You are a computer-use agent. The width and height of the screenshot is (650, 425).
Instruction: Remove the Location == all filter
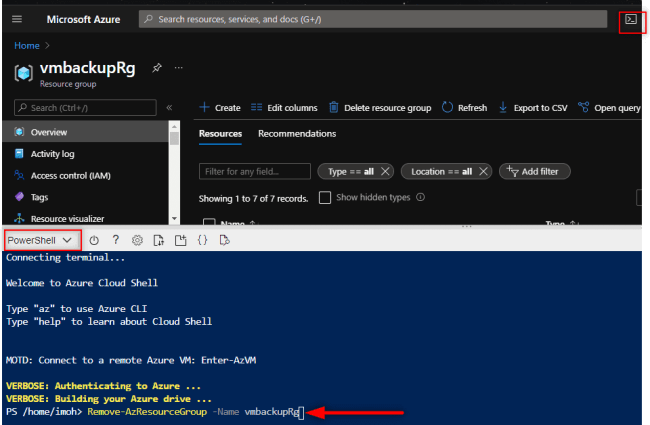pyautogui.click(x=483, y=172)
